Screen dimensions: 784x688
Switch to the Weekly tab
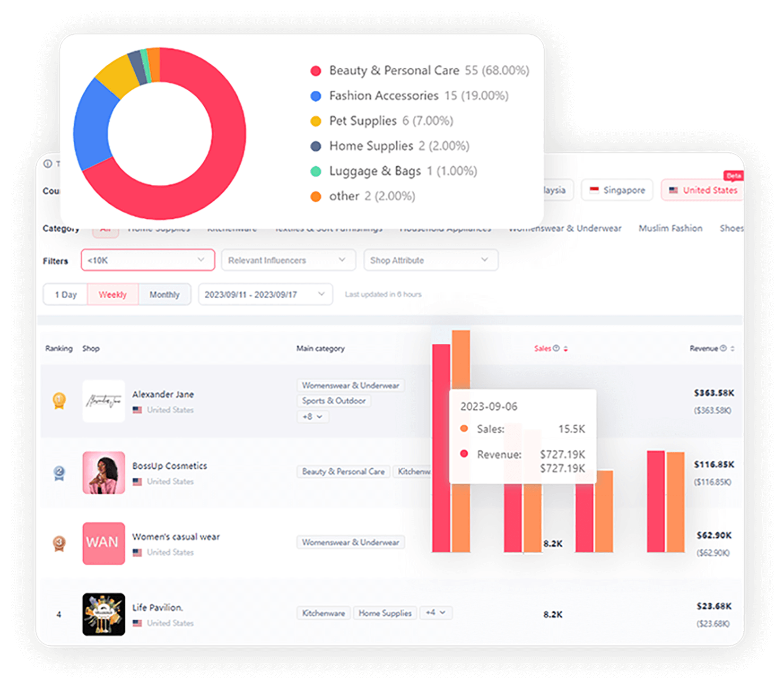pos(113,294)
